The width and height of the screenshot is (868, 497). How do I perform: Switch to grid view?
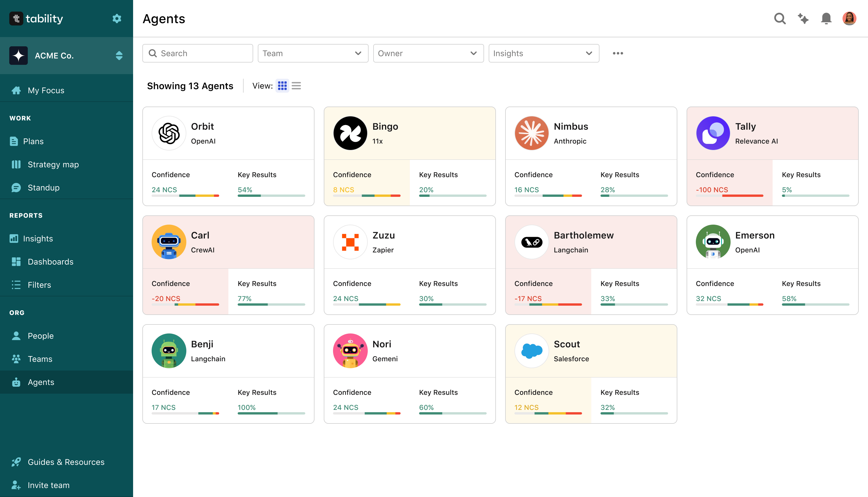[x=282, y=86]
